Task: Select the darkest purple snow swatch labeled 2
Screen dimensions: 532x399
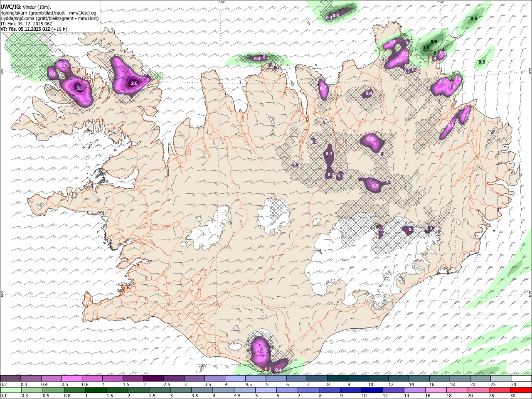Action: point(153,378)
